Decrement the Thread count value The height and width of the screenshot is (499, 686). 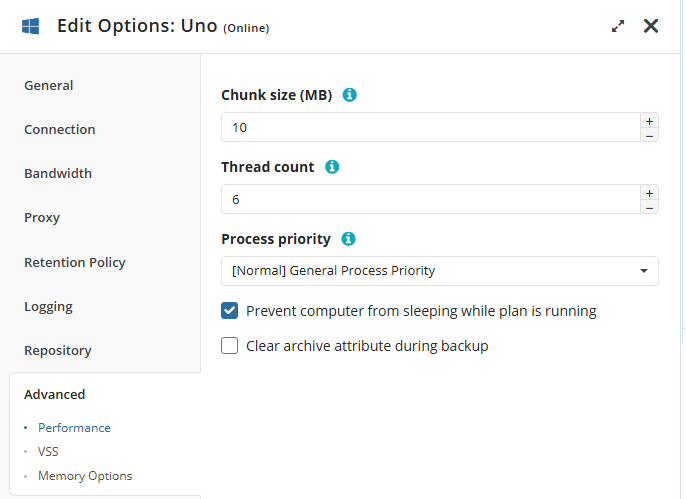[649, 207]
